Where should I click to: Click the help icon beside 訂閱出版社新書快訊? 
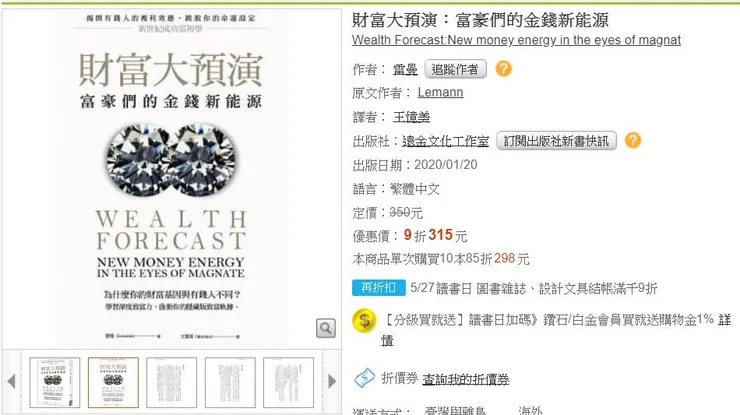click(632, 140)
